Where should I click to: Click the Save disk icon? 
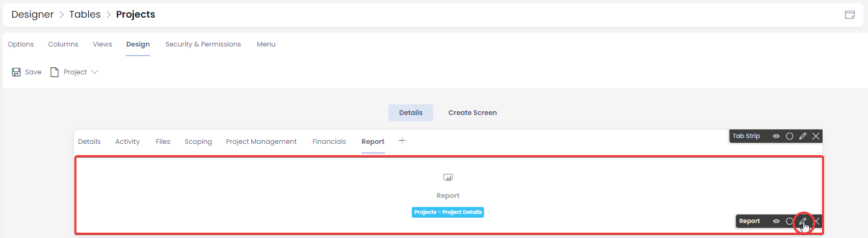click(17, 72)
